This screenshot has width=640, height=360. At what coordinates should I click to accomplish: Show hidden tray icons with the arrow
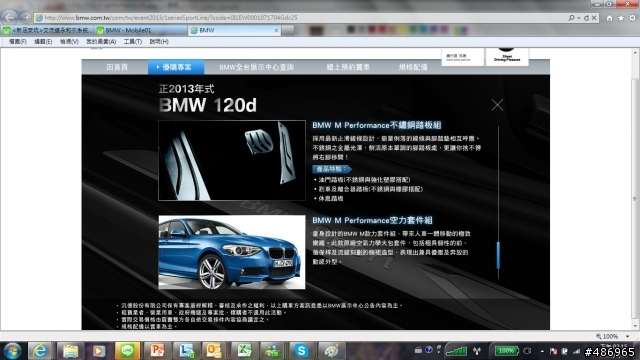click(542, 351)
